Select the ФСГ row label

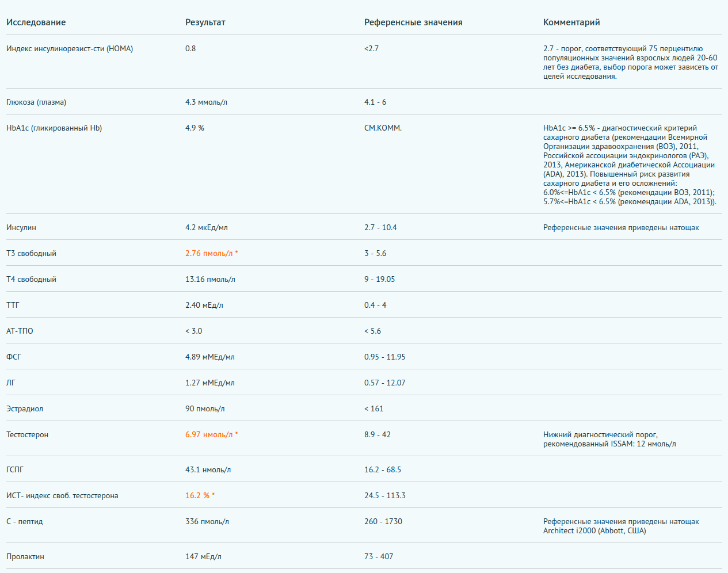tap(14, 357)
